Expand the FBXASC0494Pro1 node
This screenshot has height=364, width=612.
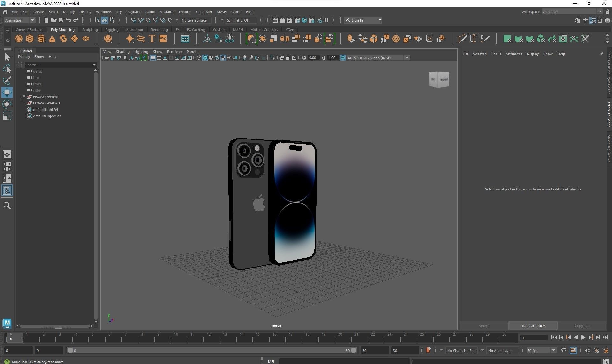(24, 103)
